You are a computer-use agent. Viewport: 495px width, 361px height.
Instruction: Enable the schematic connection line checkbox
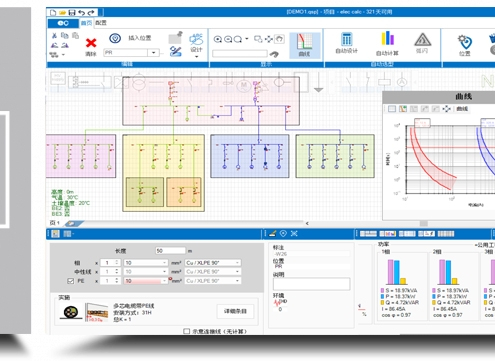(187, 331)
